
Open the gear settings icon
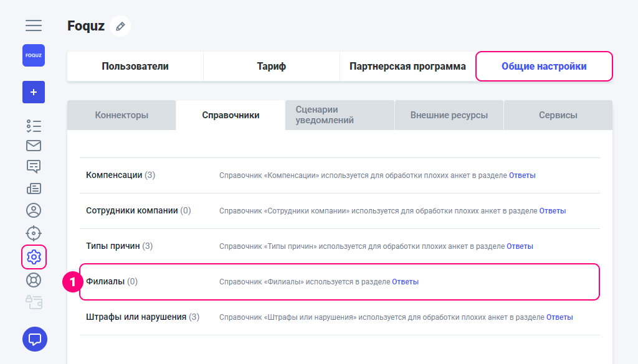pyautogui.click(x=34, y=256)
